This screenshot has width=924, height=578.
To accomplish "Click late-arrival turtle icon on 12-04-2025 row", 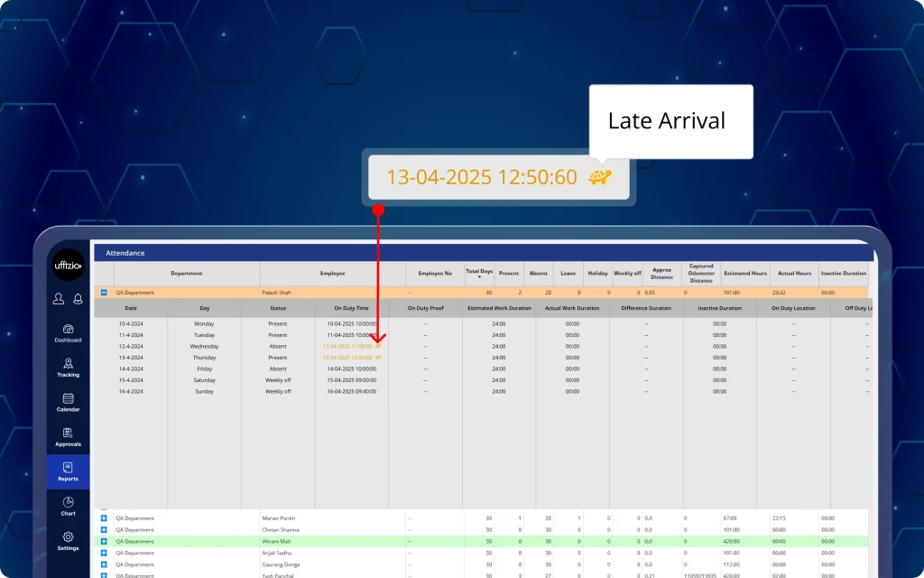I will pyautogui.click(x=378, y=346).
